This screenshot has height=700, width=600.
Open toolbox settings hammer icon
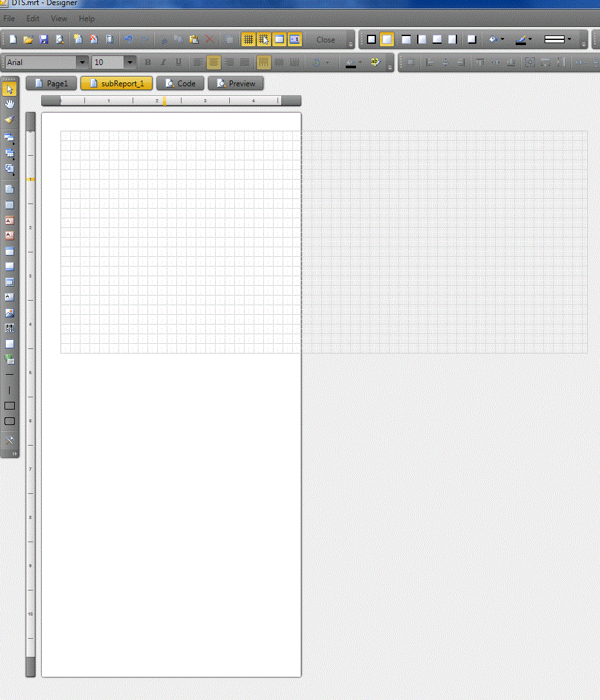pos(10,440)
